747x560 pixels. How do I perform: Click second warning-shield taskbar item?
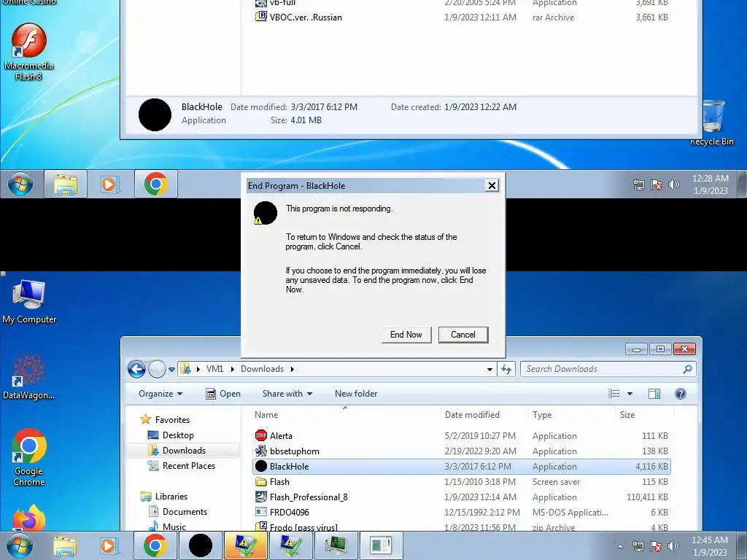click(290, 545)
